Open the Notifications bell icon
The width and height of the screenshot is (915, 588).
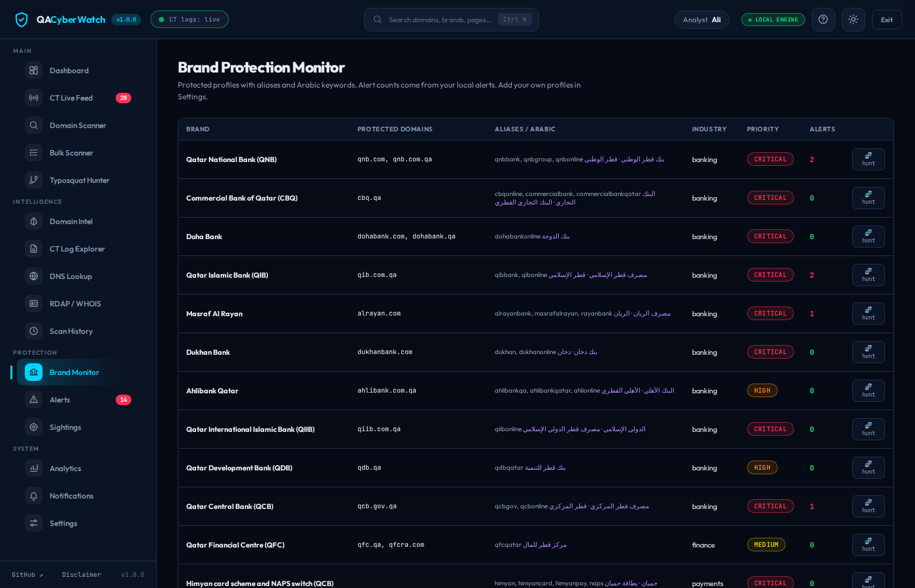[33, 496]
